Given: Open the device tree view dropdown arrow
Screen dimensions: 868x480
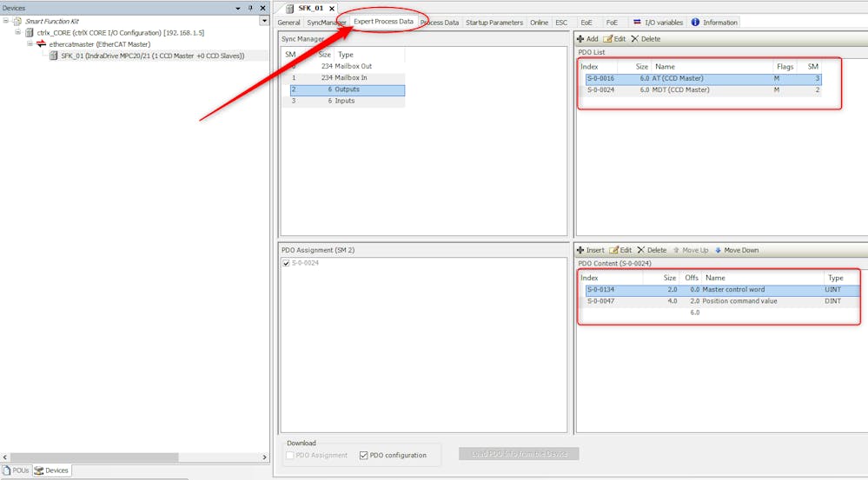Looking at the screenshot, I should tap(264, 21).
